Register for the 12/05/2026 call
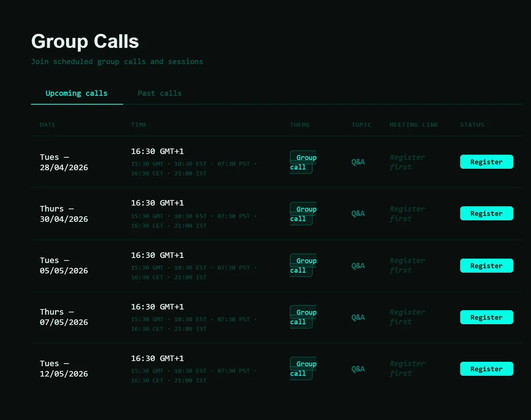 [487, 369]
